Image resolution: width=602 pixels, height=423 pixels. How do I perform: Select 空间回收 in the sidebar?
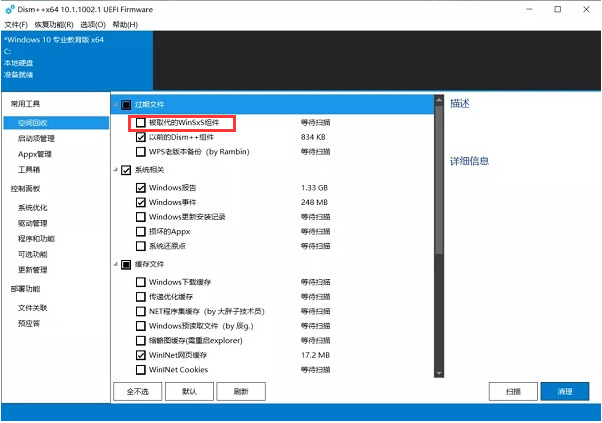point(56,123)
